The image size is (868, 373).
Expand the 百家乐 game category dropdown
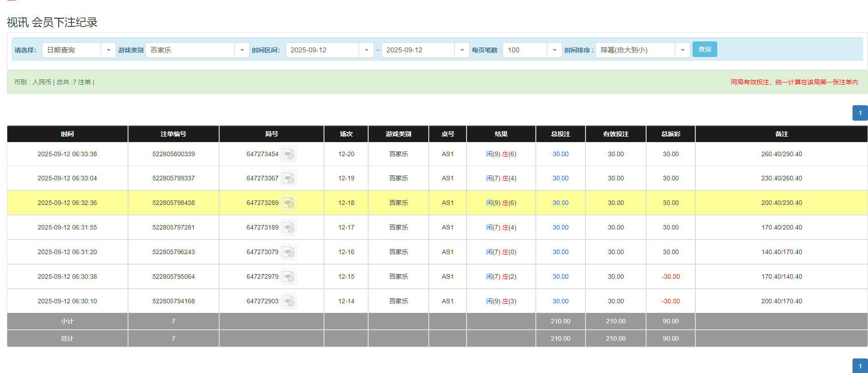click(x=241, y=50)
